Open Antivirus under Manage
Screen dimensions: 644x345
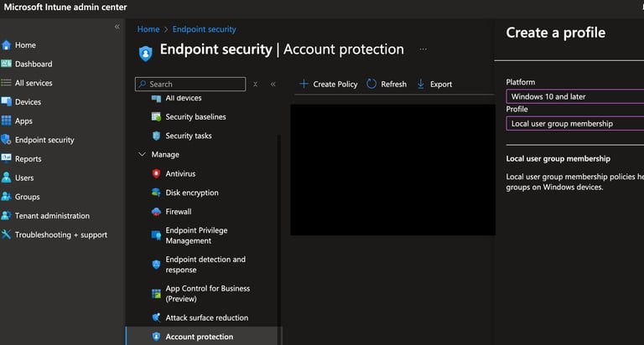coord(180,173)
